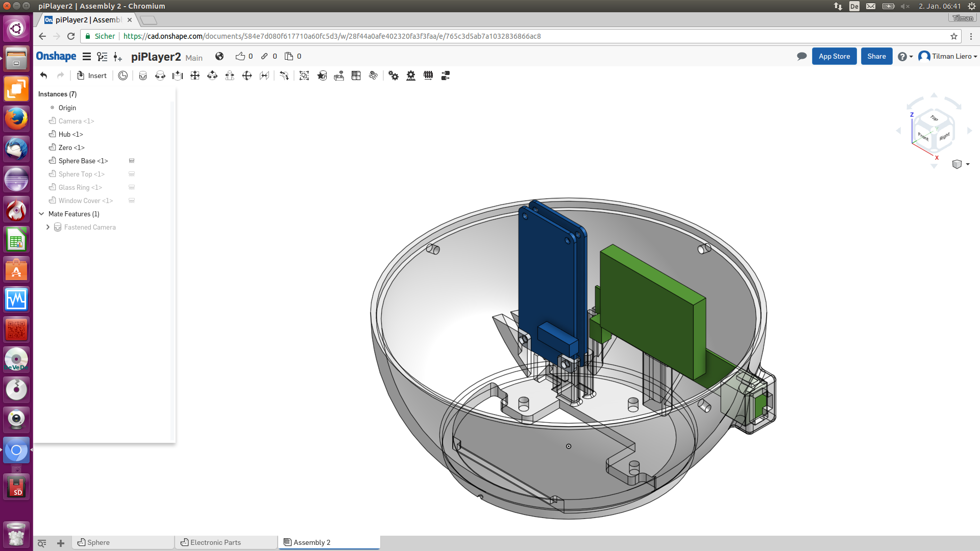This screenshot has width=980, height=551.
Task: Click the public document globe icon
Action: [219, 56]
